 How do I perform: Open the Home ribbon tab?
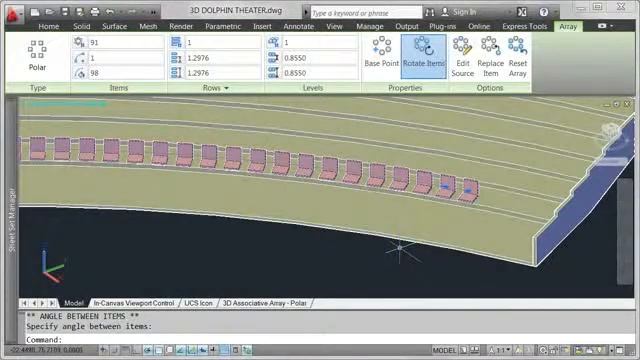coord(49,27)
